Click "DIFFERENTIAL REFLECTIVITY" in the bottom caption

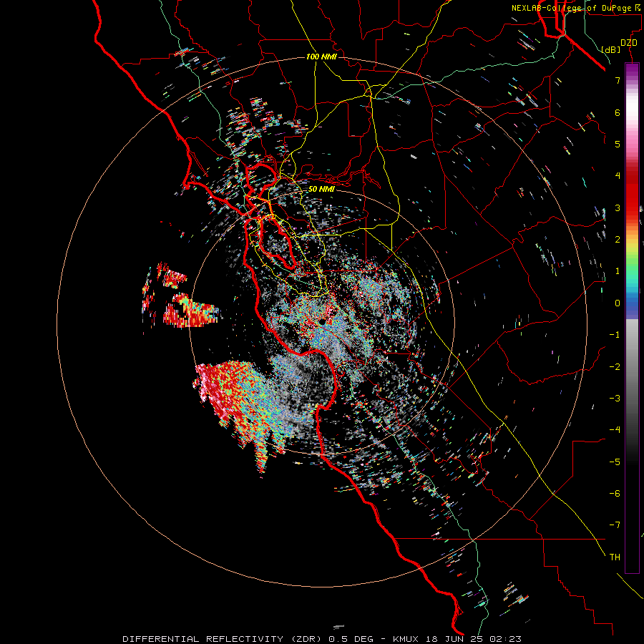pos(203,639)
